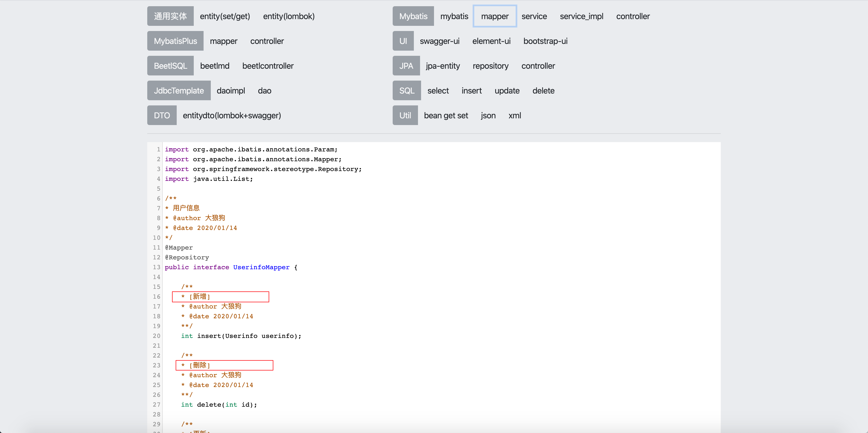Open the JPA repository template

tap(490, 66)
